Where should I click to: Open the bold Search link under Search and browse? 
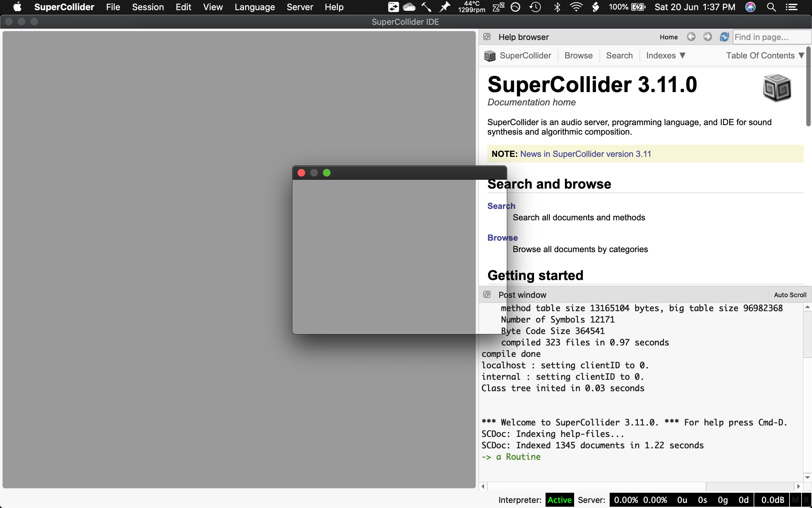tap(501, 206)
